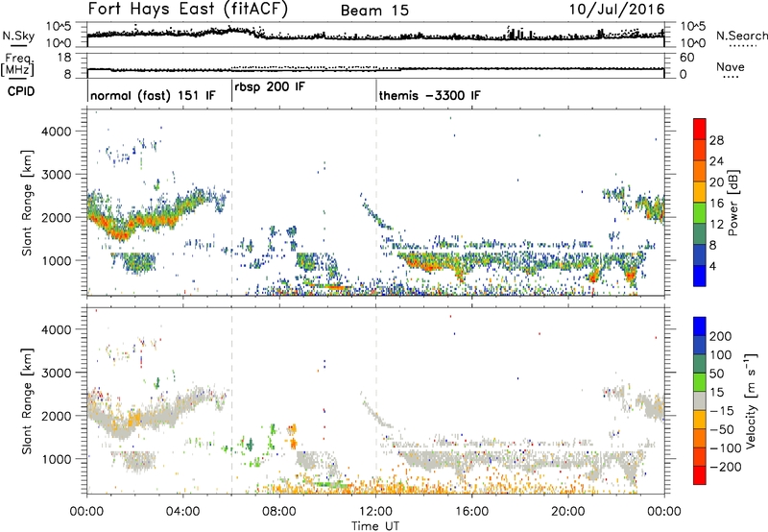Select 'rbsp 200 IF' CPID entry
The height and width of the screenshot is (532, 768).
coord(270,87)
